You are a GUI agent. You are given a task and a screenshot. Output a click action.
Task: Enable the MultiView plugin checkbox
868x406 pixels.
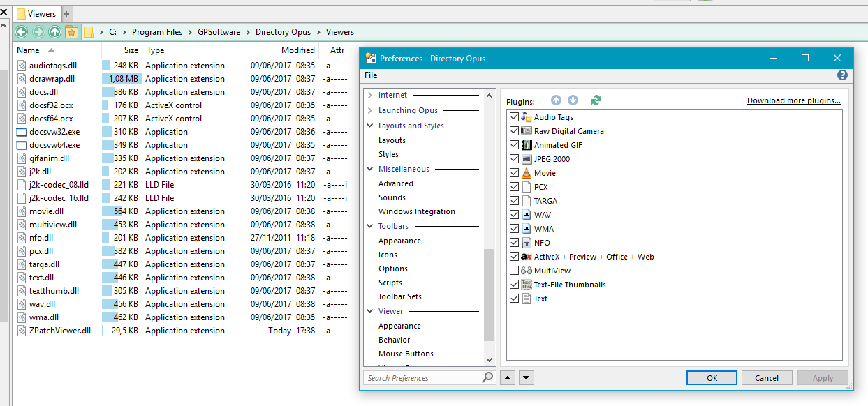[x=515, y=271]
